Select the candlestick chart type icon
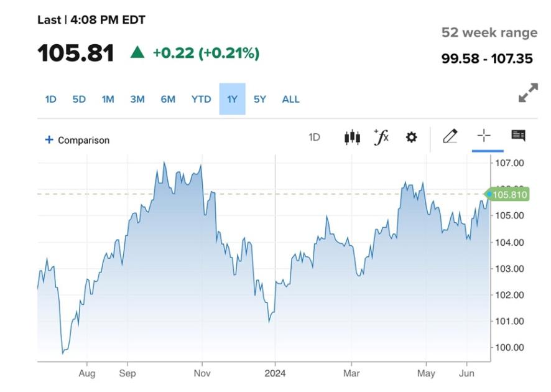 click(x=351, y=136)
